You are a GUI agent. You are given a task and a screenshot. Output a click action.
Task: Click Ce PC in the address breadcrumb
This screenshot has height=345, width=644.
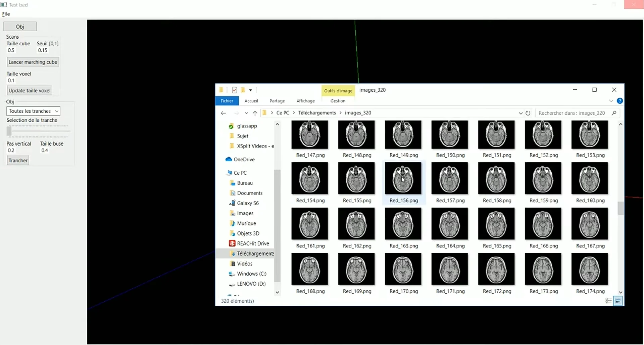coord(283,113)
